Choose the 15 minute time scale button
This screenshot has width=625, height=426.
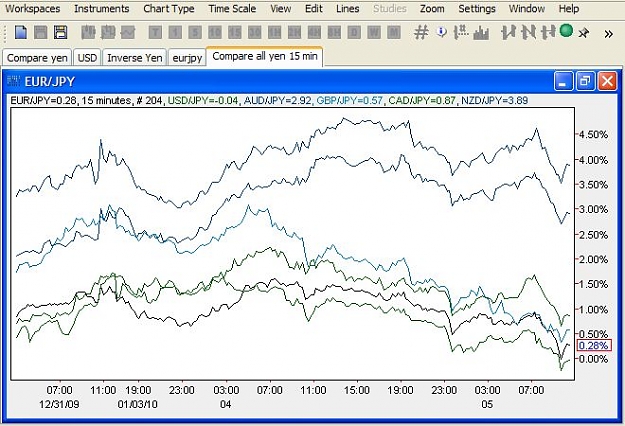tap(235, 32)
